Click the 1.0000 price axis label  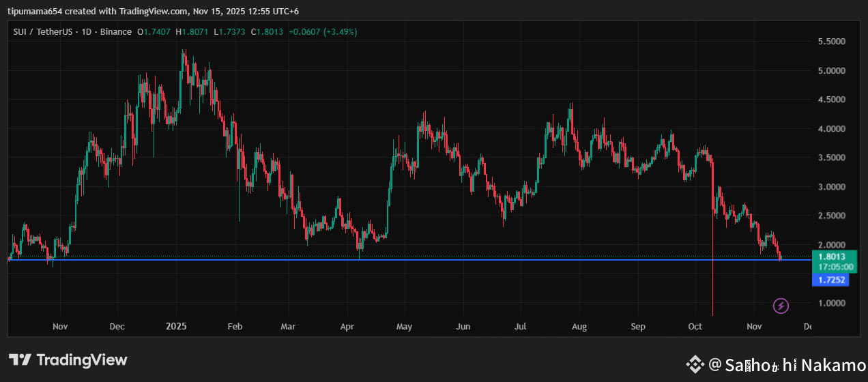pos(832,303)
